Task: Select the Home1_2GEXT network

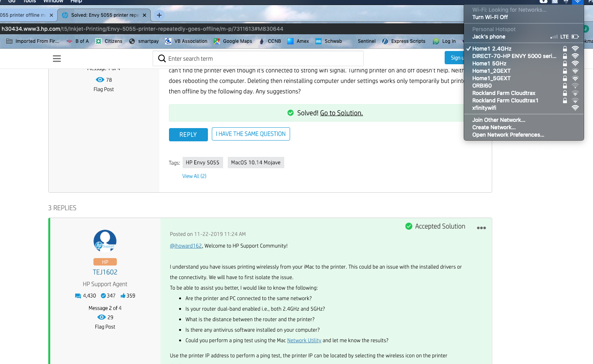Action: click(x=524, y=71)
